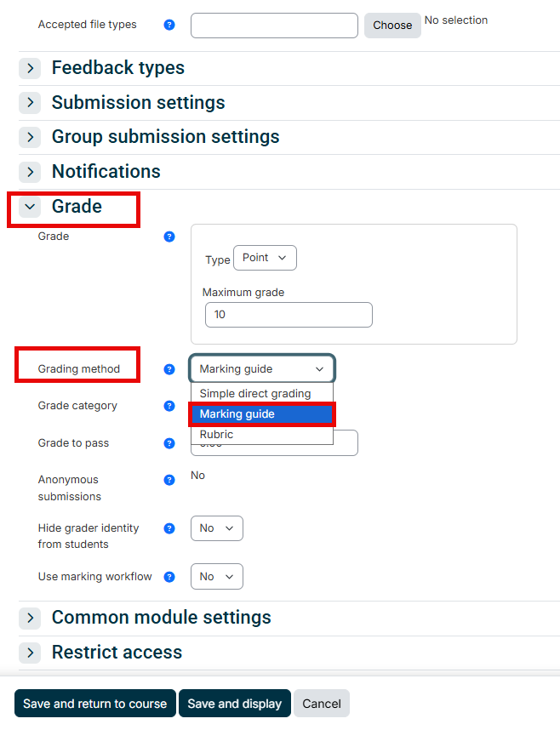Select Simple direct grading option
The width and height of the screenshot is (560, 730).
click(x=262, y=393)
